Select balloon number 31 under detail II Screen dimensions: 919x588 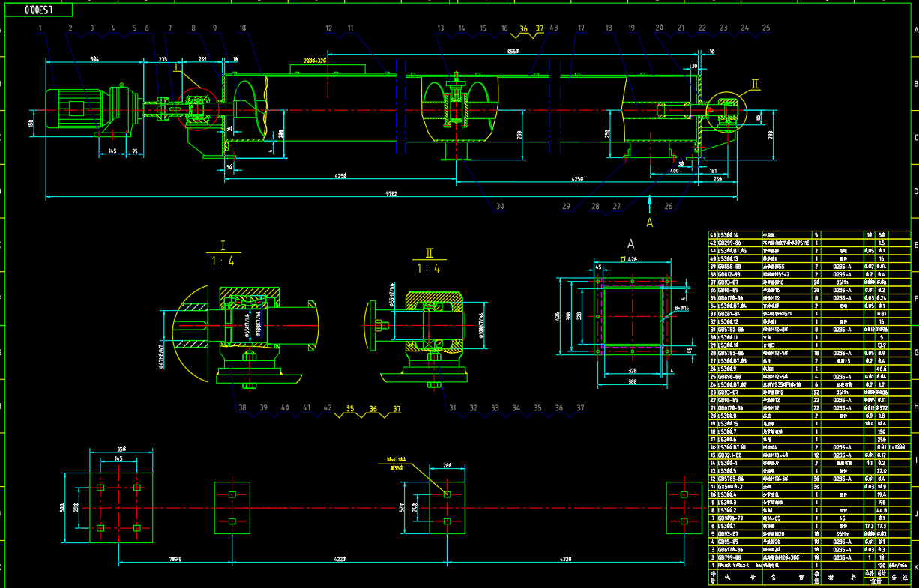click(452, 408)
